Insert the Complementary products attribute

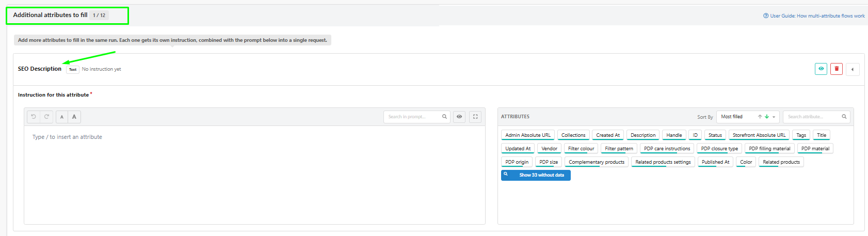coord(597,162)
